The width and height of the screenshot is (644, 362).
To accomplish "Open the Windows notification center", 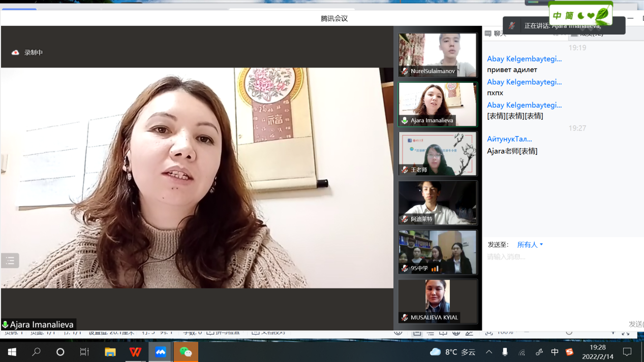I will pos(627,352).
